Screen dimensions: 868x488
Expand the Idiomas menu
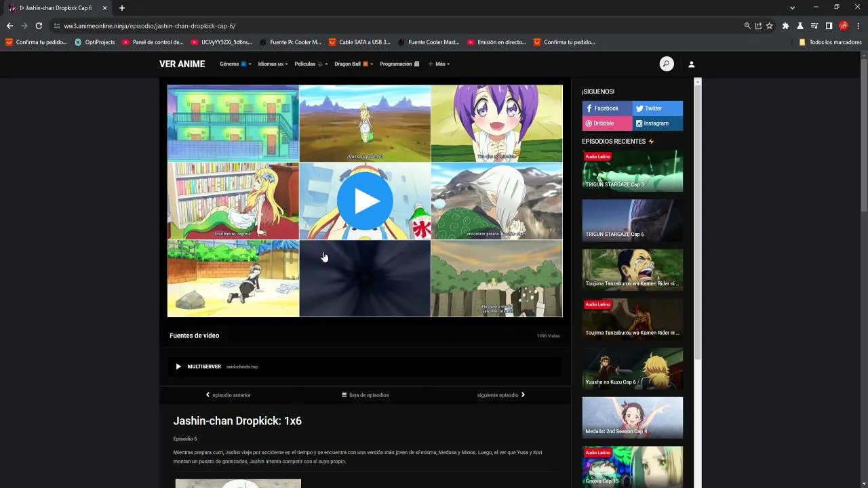coord(273,64)
